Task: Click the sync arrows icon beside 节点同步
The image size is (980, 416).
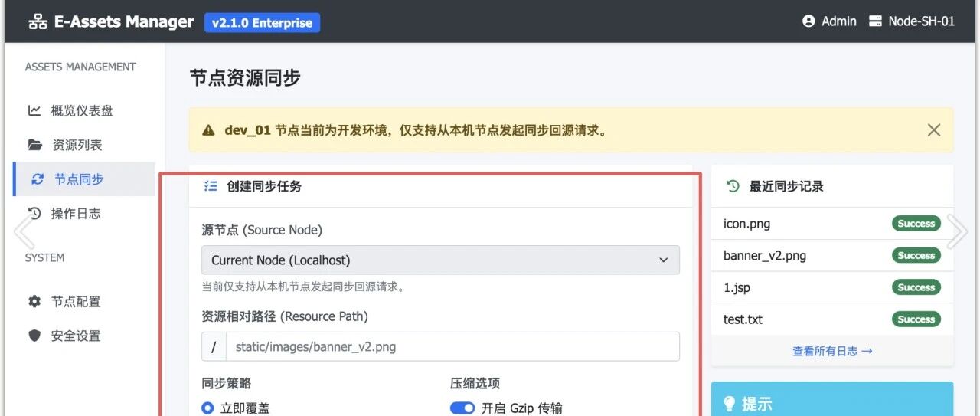Action: [38, 179]
